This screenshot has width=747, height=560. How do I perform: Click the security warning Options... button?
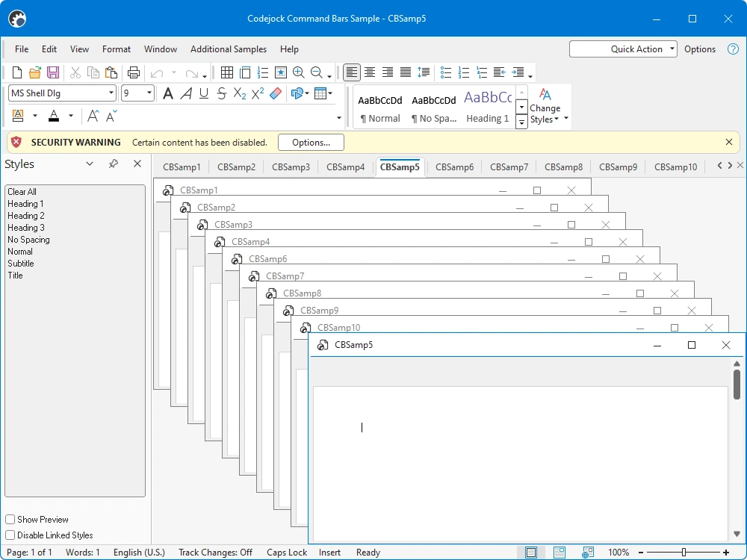tap(311, 143)
